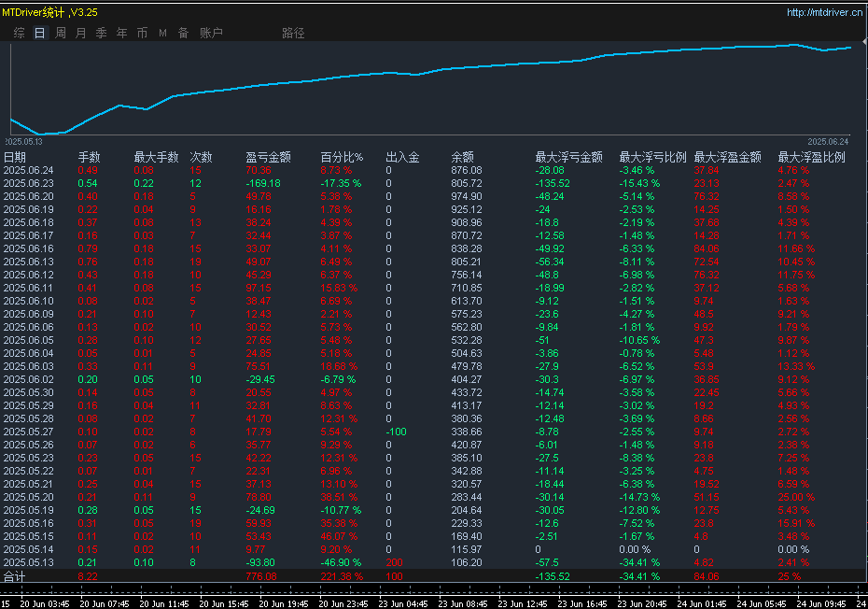Click the 合计 total row label
Image resolution: width=868 pixels, height=609 pixels.
tap(15, 577)
